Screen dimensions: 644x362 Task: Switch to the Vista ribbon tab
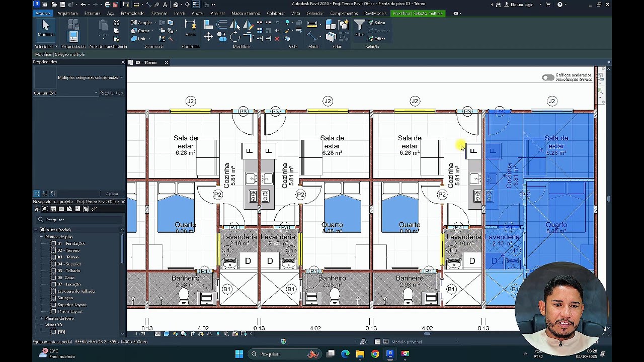click(296, 14)
